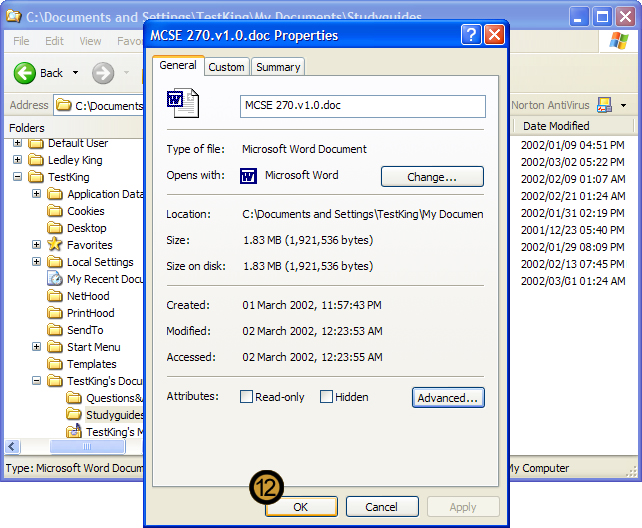
Task: Expand the Default User folder node
Action: (x=17, y=142)
